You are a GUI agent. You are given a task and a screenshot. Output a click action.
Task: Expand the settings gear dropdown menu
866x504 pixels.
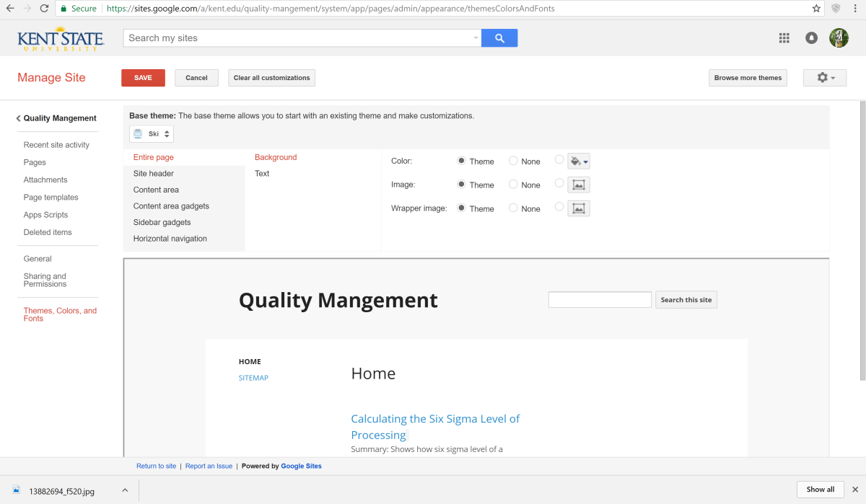pyautogui.click(x=825, y=78)
